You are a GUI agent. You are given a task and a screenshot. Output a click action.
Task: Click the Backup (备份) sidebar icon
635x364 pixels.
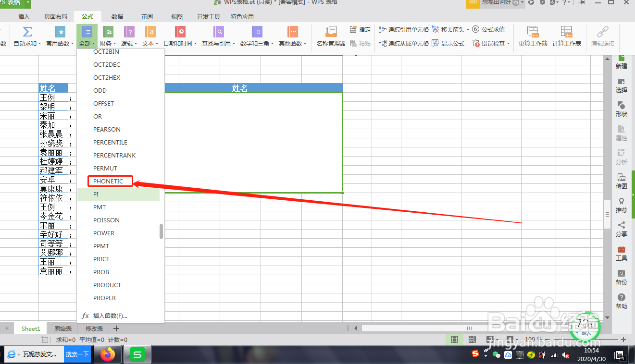pyautogui.click(x=622, y=278)
